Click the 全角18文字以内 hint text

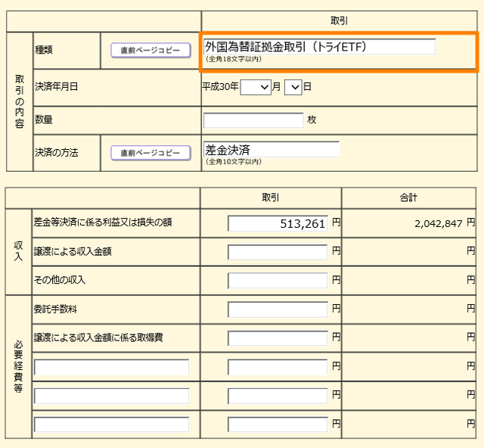234,59
